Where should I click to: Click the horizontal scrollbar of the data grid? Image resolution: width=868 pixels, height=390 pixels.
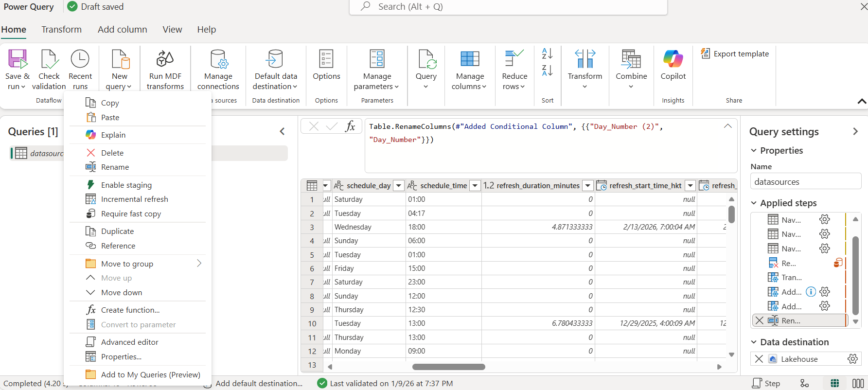pyautogui.click(x=448, y=367)
